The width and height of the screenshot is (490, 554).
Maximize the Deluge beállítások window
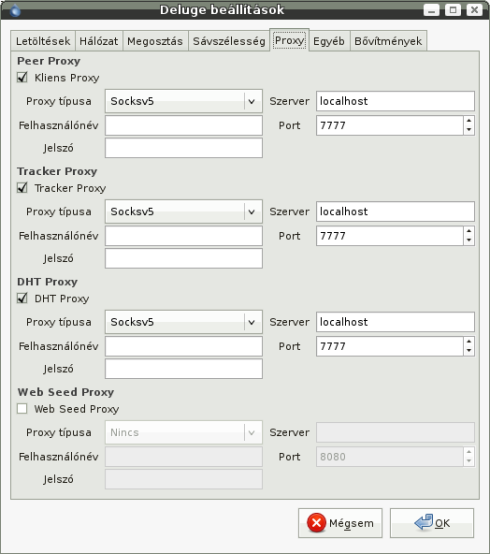coord(453,10)
